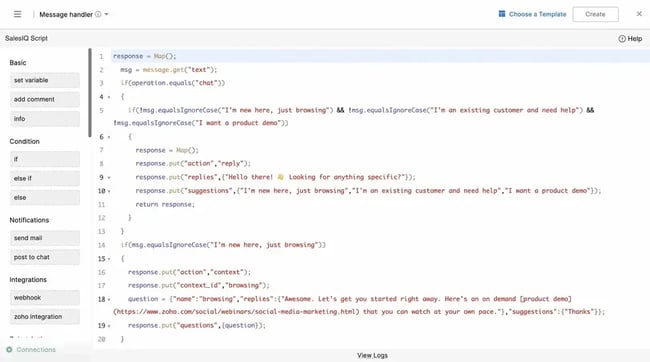Insert the send mail block

point(45,238)
